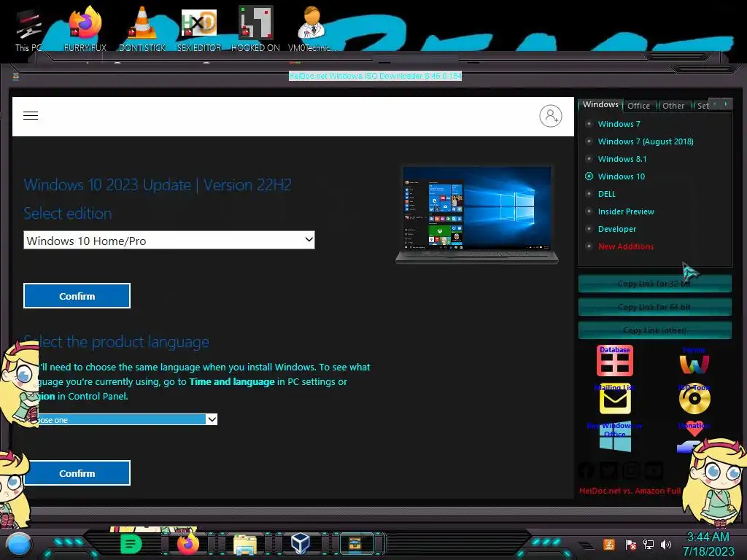Open the SEX EDITOR HxD desktop shortcut
Screen dimensions: 747x560
(x=199, y=29)
